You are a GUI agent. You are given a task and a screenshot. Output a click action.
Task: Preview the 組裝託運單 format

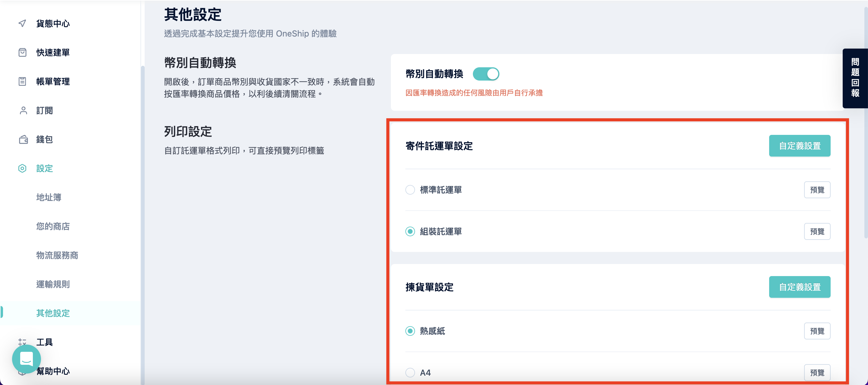tap(817, 231)
